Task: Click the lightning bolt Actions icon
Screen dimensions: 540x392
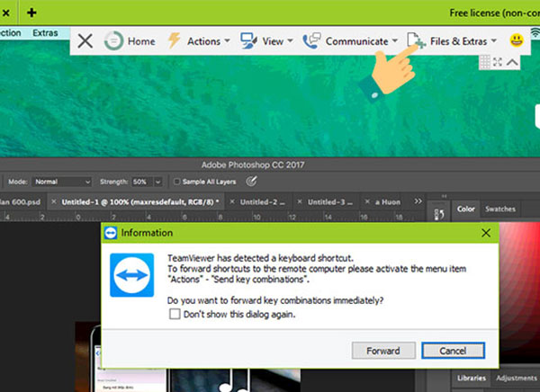Action: click(x=175, y=40)
